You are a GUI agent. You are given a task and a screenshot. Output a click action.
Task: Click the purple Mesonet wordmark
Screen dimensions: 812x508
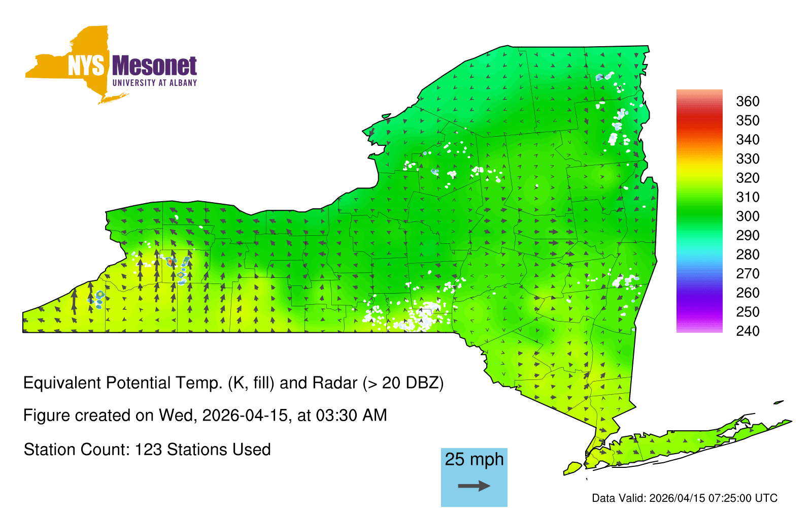[154, 66]
